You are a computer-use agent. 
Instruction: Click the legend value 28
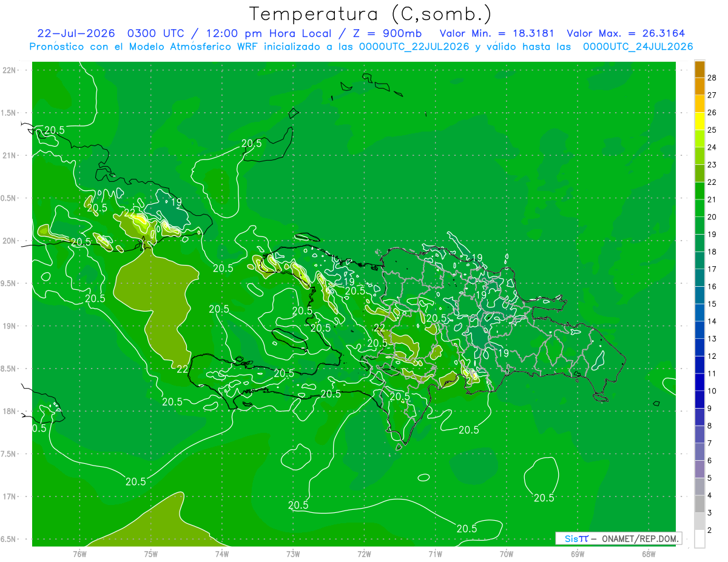pyautogui.click(x=712, y=77)
